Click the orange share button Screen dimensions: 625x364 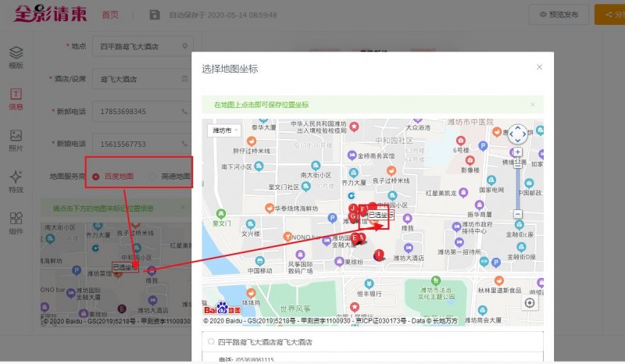point(610,14)
